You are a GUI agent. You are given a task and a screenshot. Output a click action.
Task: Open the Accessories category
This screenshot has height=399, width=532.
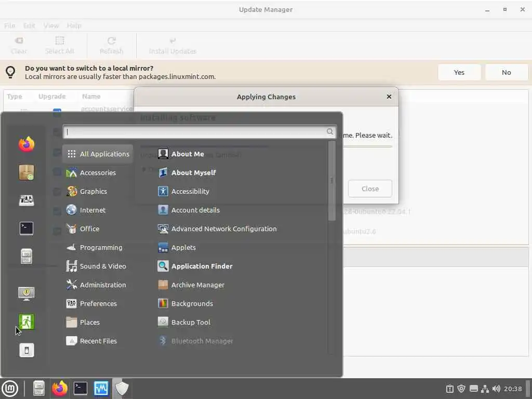click(98, 172)
